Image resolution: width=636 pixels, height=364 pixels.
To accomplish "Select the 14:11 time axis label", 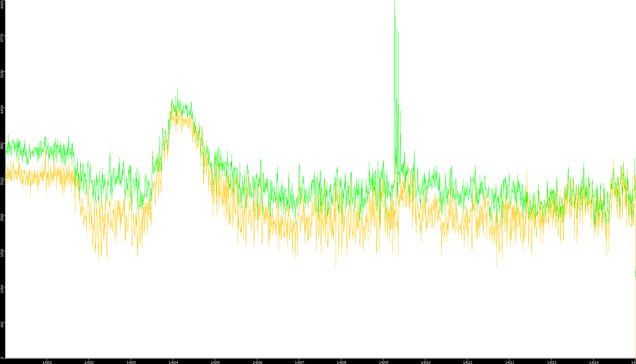I will tap(467, 362).
